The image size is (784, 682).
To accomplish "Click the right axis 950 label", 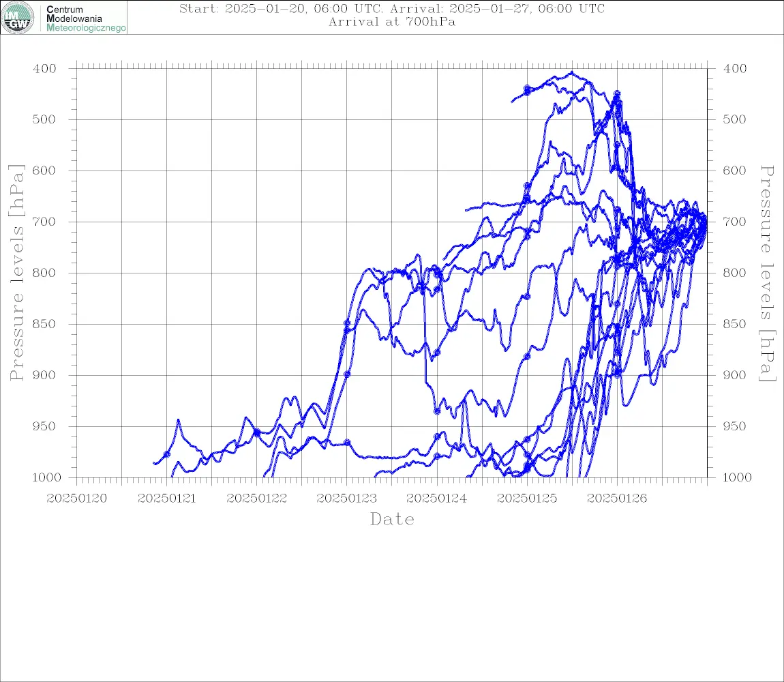I will (735, 426).
